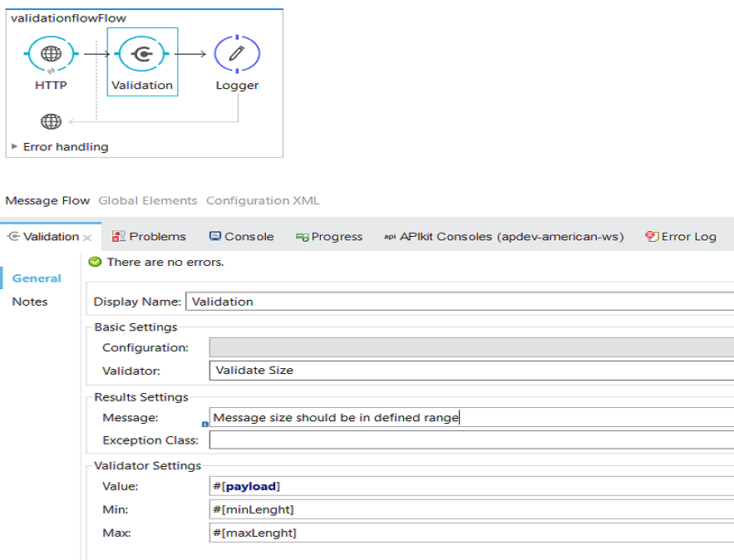
Task: Open the Error Log tab
Action: pyautogui.click(x=681, y=237)
